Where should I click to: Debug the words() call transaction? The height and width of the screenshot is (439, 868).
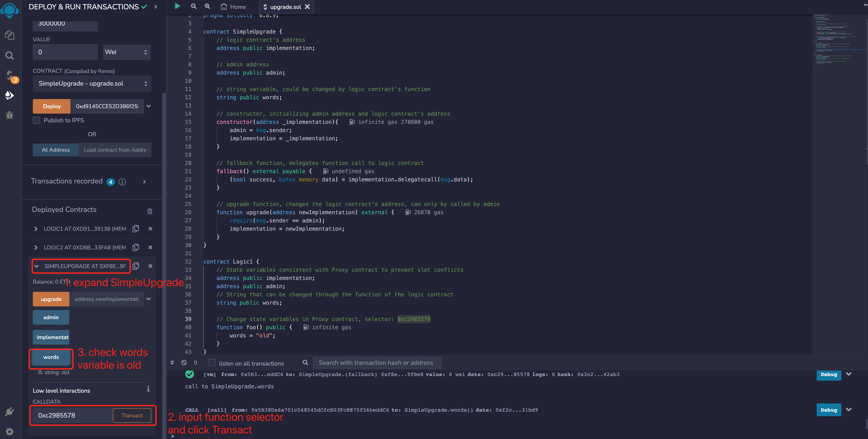pos(829,410)
